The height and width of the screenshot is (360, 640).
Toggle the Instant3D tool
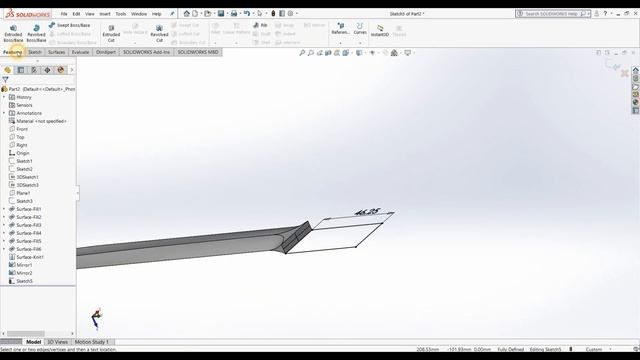380,31
